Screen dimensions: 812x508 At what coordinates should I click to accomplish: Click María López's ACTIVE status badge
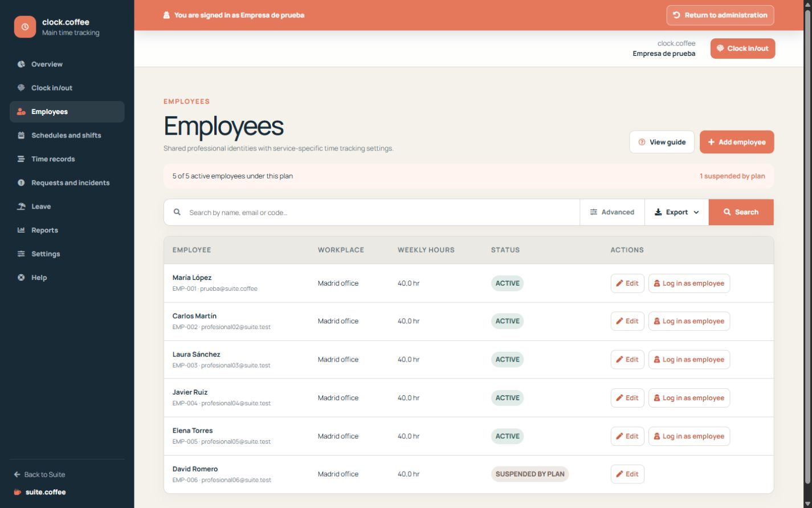coord(507,283)
